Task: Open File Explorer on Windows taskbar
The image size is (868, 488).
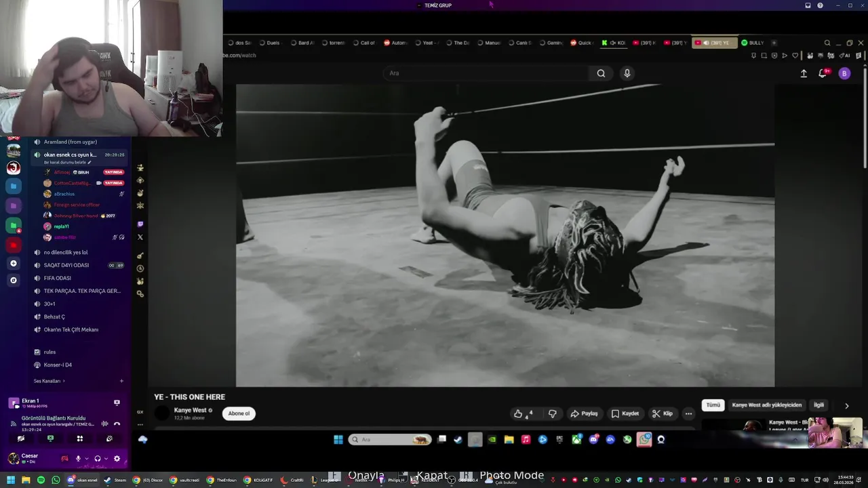Action: (26, 480)
